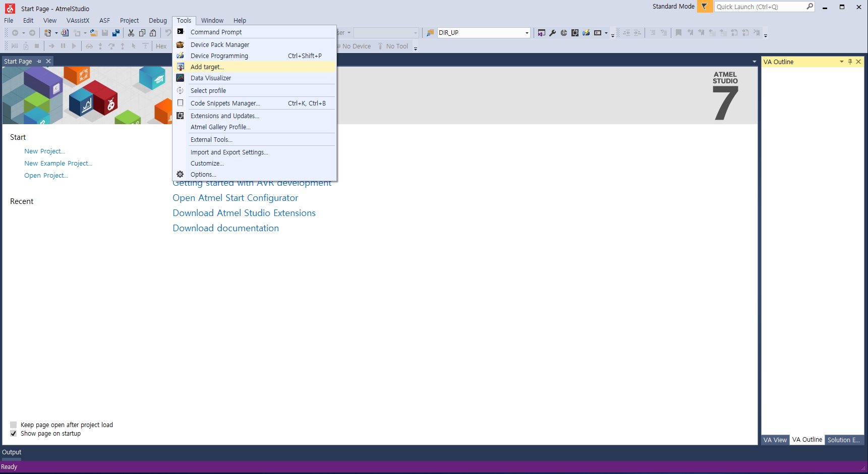
Task: Click the Navigate Backward arrow icon
Action: (15, 33)
